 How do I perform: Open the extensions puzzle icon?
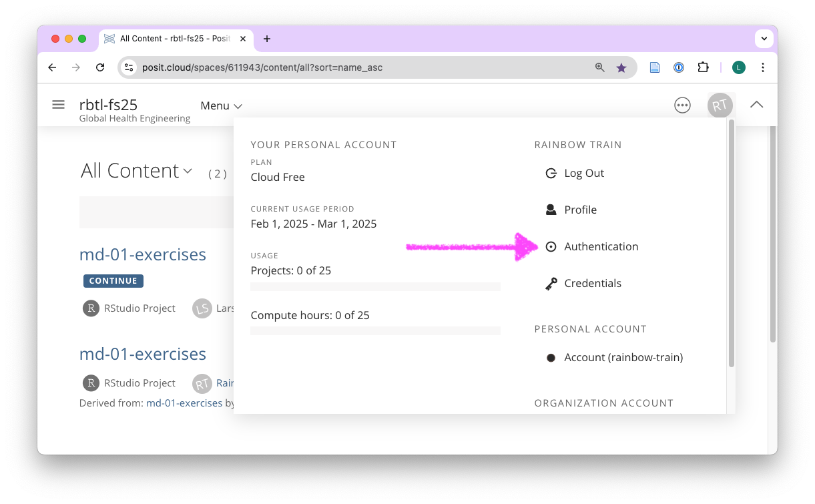(703, 67)
